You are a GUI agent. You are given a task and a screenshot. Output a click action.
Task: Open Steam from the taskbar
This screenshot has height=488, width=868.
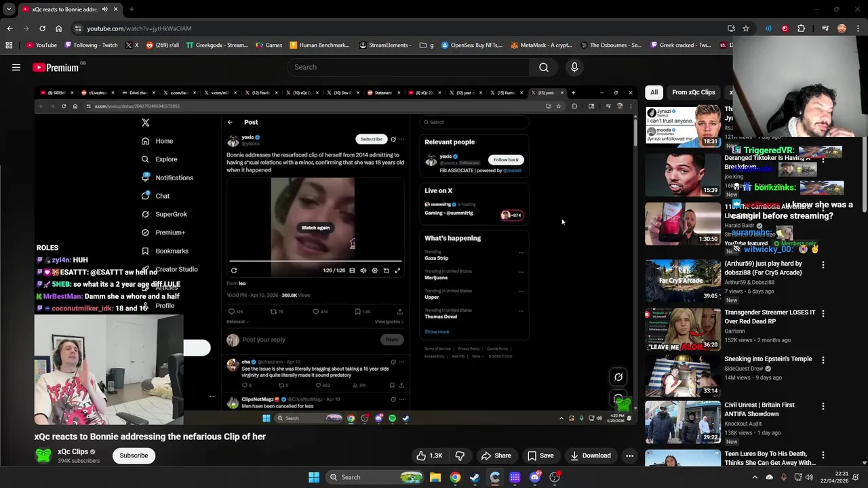tap(475, 477)
